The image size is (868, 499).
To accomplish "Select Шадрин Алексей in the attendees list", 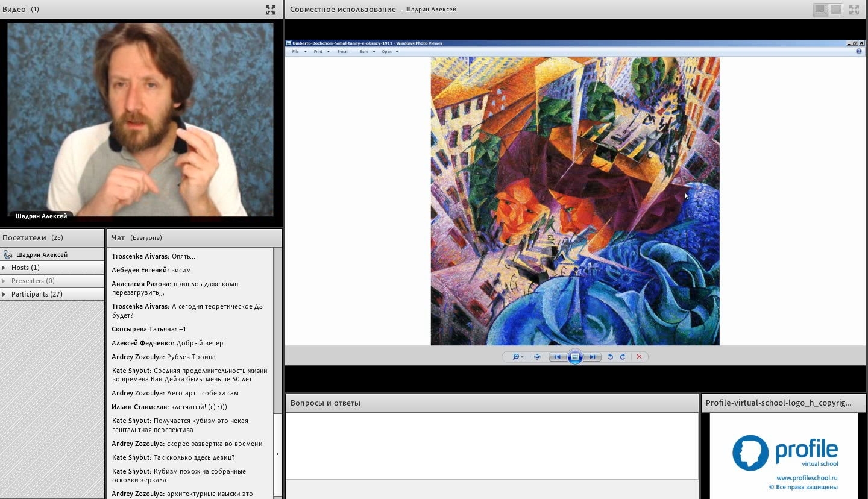I will [52, 255].
